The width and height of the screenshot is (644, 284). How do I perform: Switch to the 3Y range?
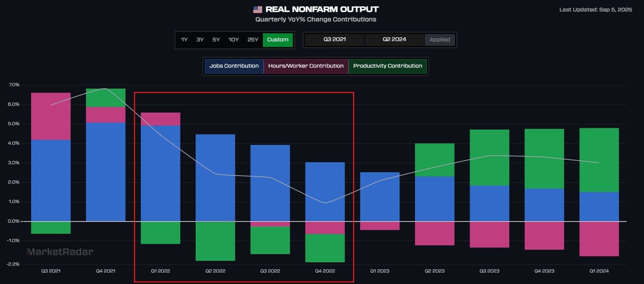click(200, 40)
